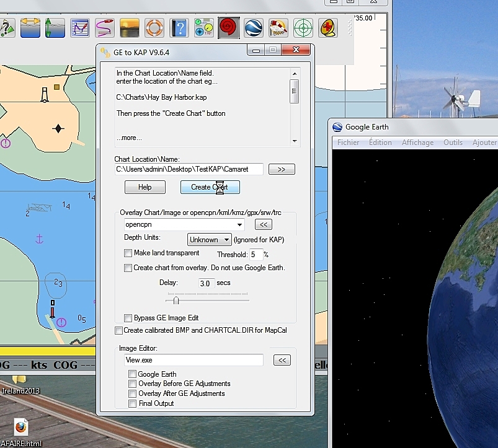Viewport: 498px width, 448px height.
Task: Check Overlay Before GE Adjustments
Action: coord(133,384)
